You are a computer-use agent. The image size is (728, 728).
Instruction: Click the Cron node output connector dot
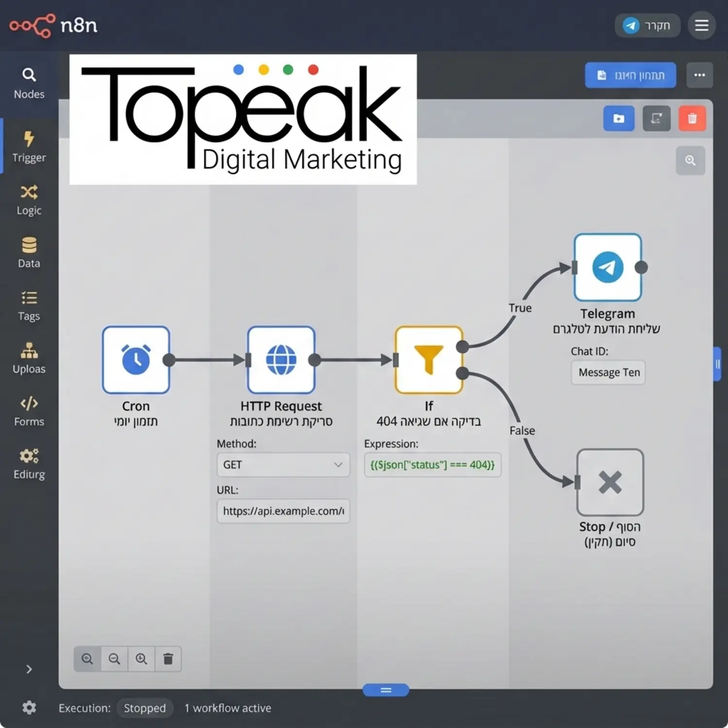pyautogui.click(x=169, y=360)
